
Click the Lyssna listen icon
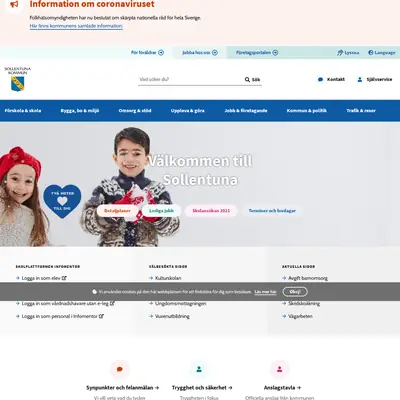coord(340,52)
